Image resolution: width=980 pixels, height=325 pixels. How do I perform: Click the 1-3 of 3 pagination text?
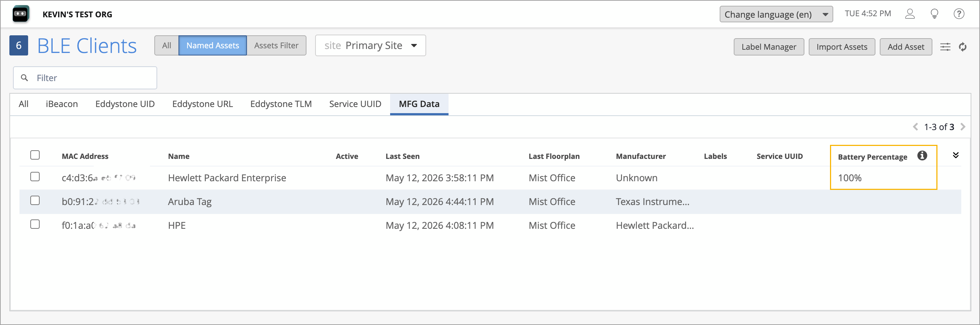pyautogui.click(x=939, y=127)
